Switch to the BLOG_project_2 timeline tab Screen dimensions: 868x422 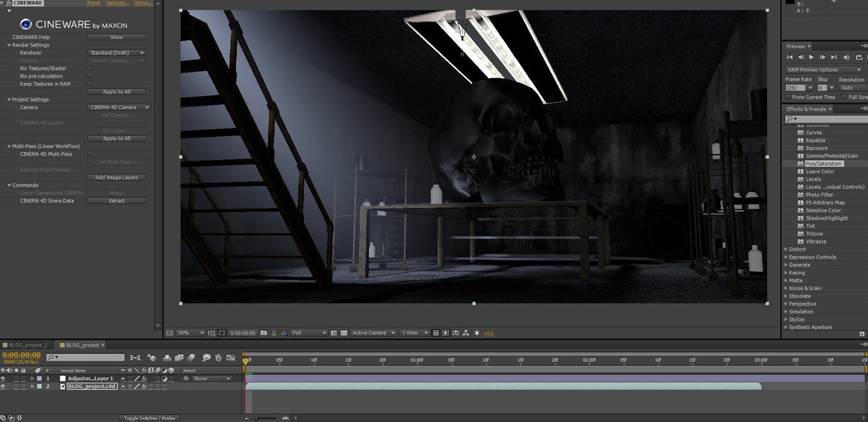pos(28,345)
